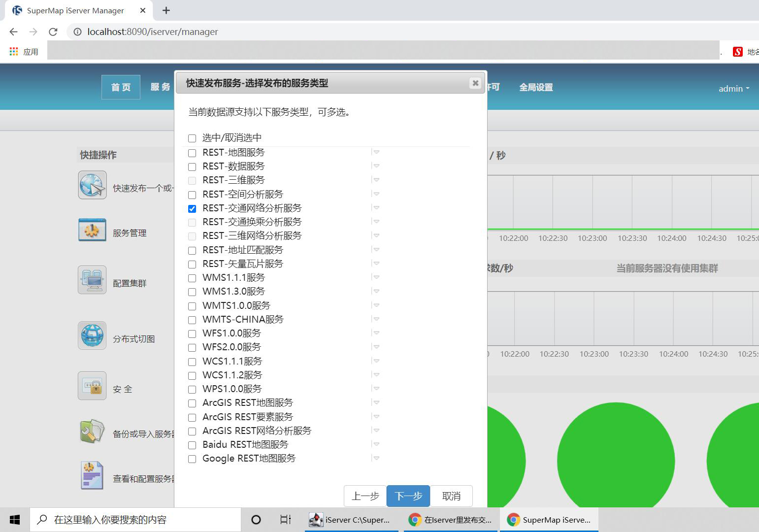The image size is (759, 532).
Task: Select ArcGIS REST地图服务 label text
Action: [248, 403]
